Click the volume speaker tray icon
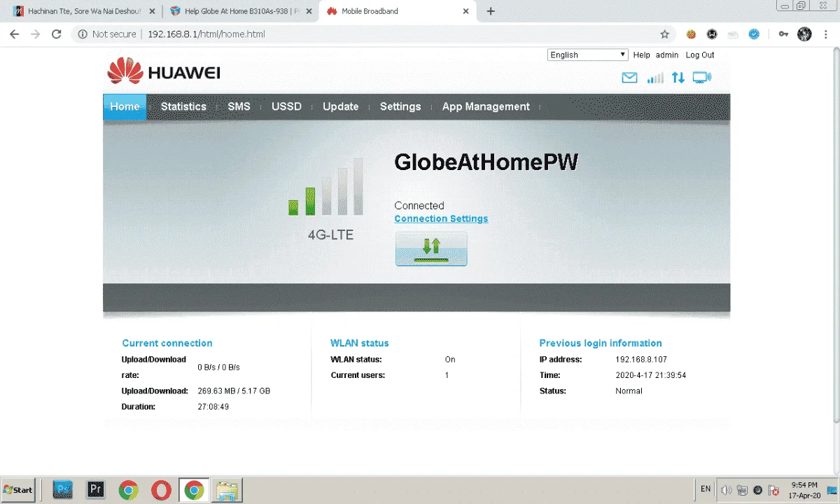 point(727,490)
